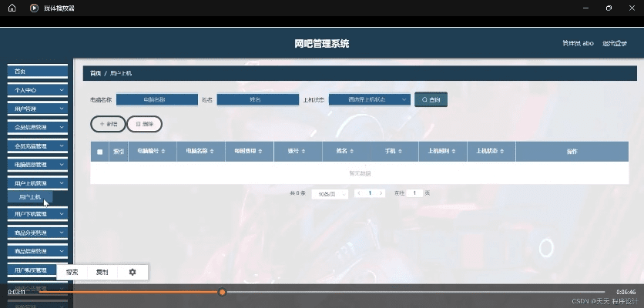Expand the 商品分类管理 sidebar menu

tap(38, 233)
